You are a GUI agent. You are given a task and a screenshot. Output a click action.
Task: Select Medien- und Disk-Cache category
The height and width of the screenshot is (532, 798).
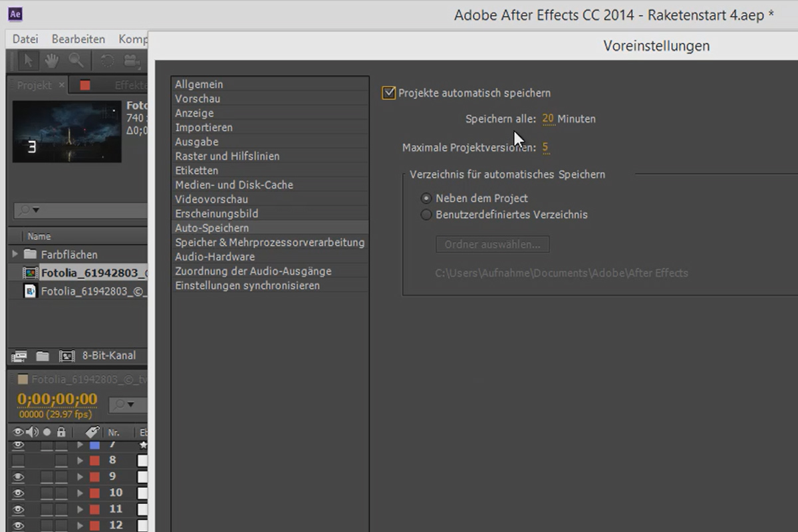pos(269,185)
